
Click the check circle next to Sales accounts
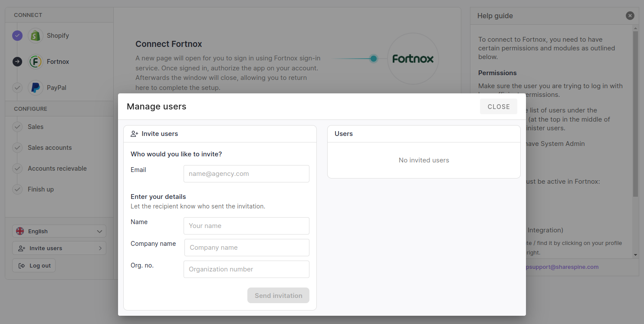17,148
